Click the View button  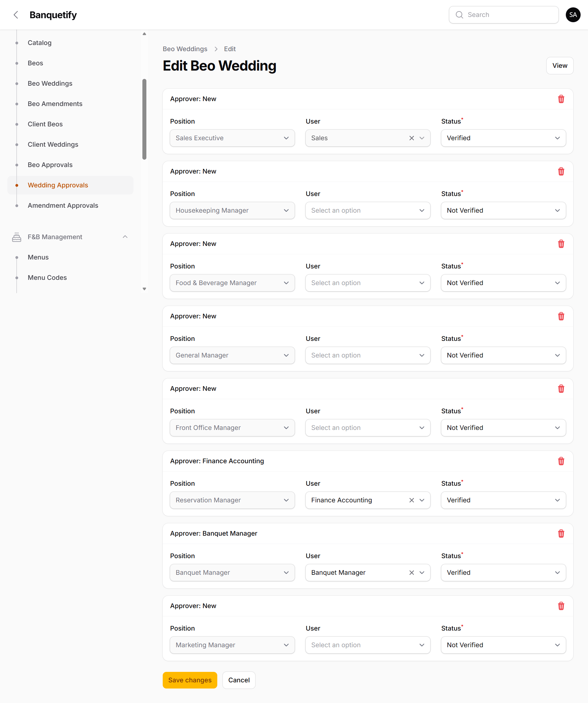point(560,66)
